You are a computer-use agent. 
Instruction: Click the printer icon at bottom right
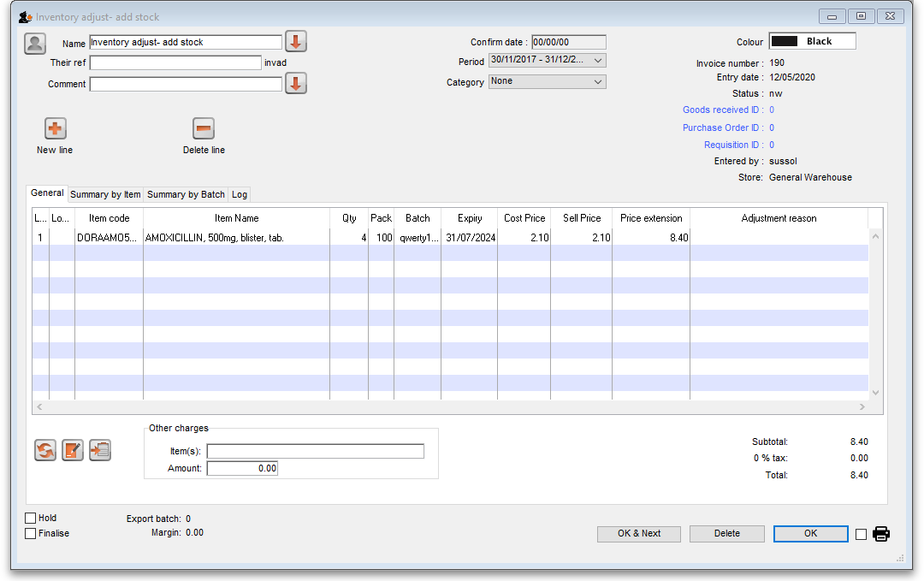tap(881, 534)
